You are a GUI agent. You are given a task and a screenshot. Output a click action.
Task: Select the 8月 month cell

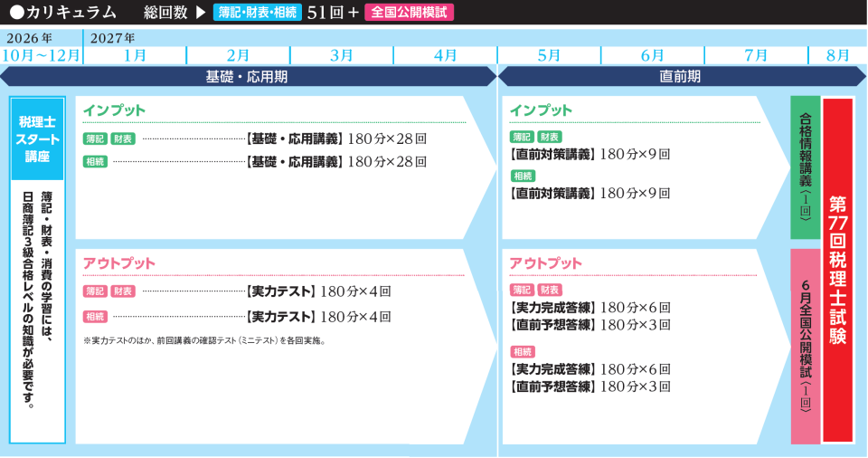point(837,55)
